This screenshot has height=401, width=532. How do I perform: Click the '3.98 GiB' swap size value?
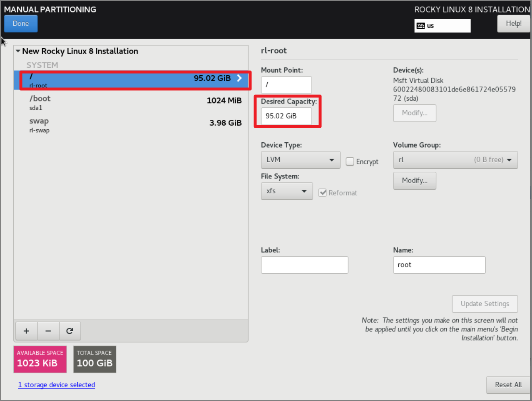click(x=225, y=123)
